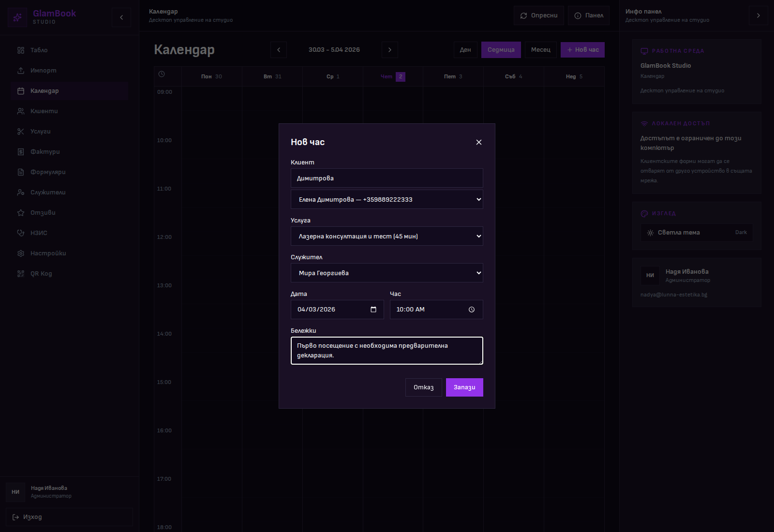Click the Отказ cancel button
The image size is (774, 532).
click(x=423, y=387)
